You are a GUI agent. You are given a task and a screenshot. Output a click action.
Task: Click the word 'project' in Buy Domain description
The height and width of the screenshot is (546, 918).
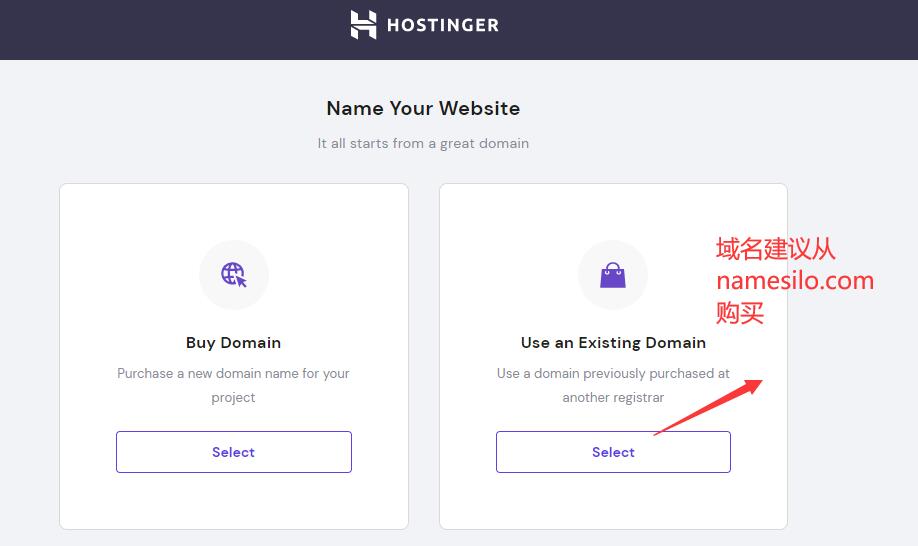[233, 398]
